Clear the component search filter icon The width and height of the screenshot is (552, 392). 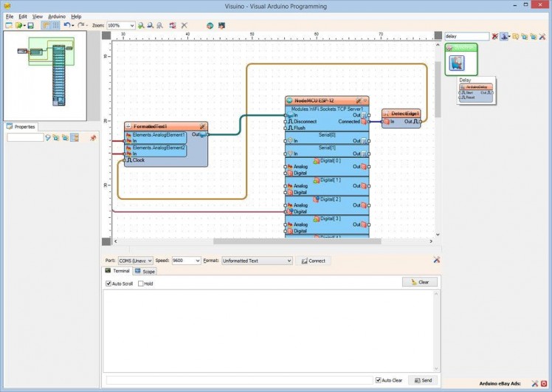(x=495, y=35)
